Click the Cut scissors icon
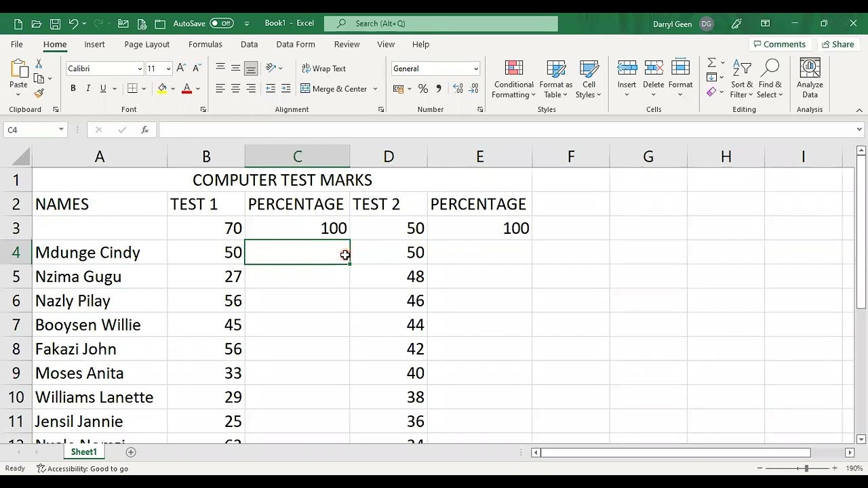This screenshot has width=868, height=488. 39,64
